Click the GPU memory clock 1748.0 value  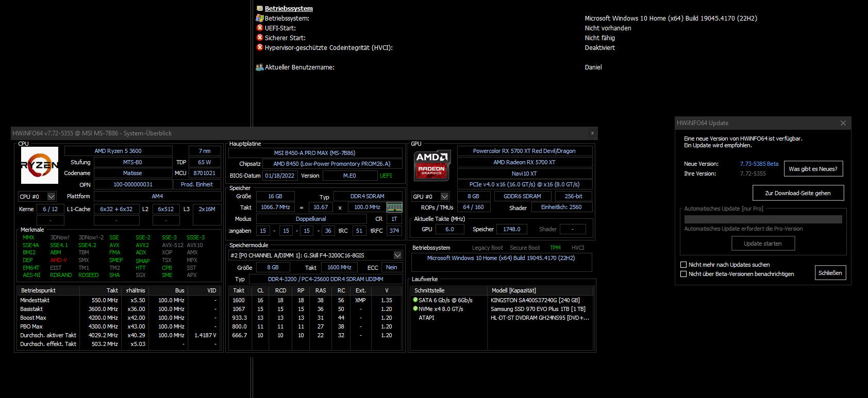(512, 229)
